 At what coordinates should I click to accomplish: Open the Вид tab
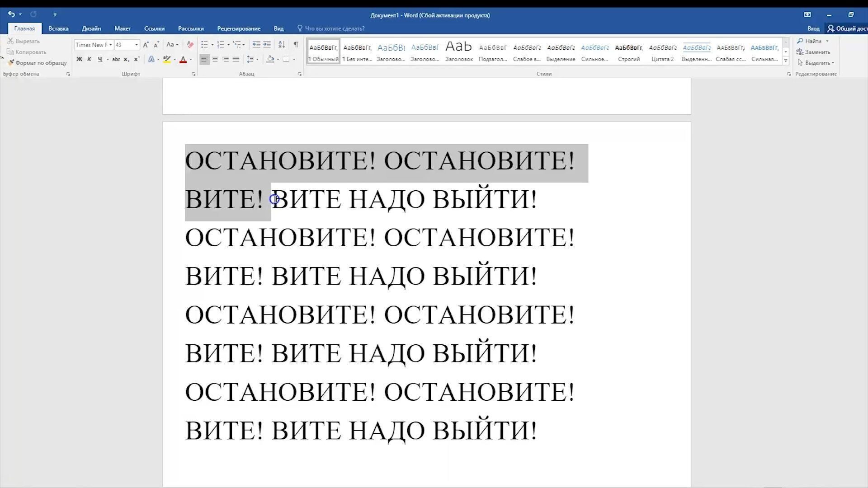pos(278,28)
